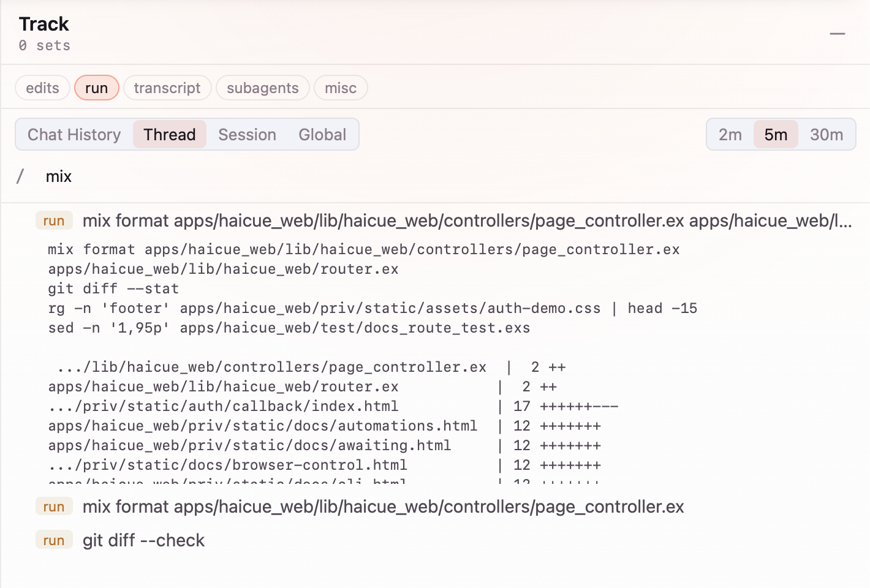Collapse the expanded mix format run entry
Screen dimensions: 870x588
(444, 221)
